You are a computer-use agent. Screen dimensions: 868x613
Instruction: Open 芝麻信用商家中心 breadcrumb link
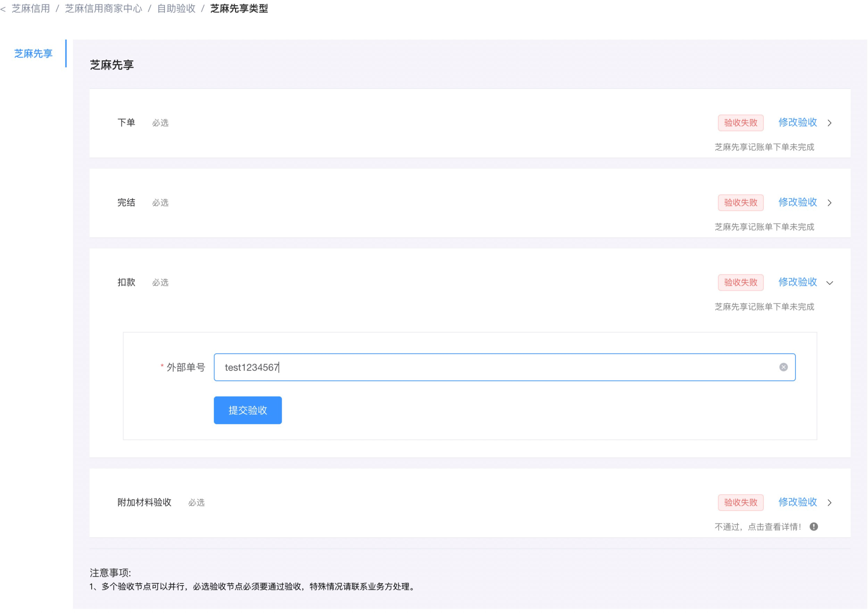click(x=103, y=9)
